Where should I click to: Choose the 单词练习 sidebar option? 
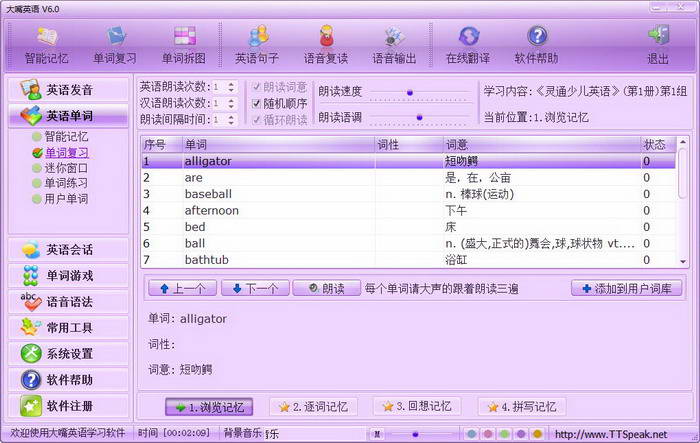(67, 184)
